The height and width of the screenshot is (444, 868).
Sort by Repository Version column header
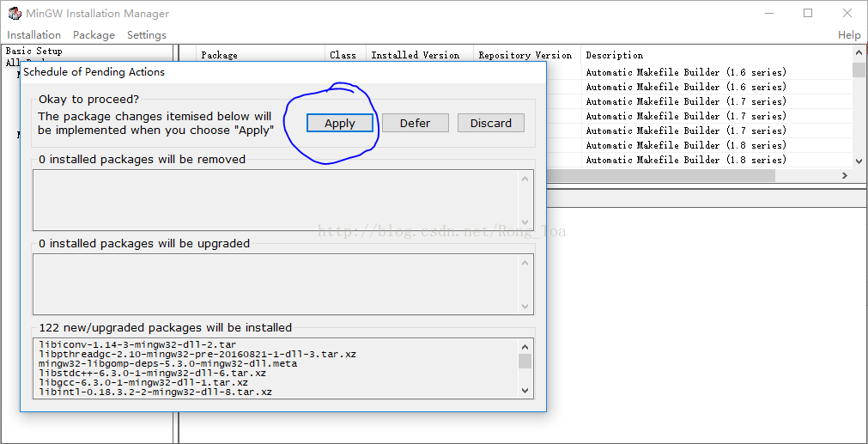[x=527, y=55]
